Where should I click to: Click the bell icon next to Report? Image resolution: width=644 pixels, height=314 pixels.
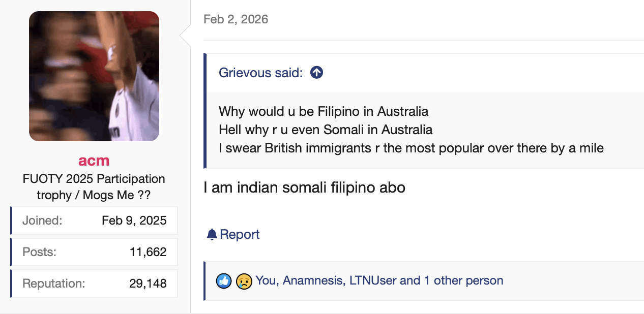212,234
